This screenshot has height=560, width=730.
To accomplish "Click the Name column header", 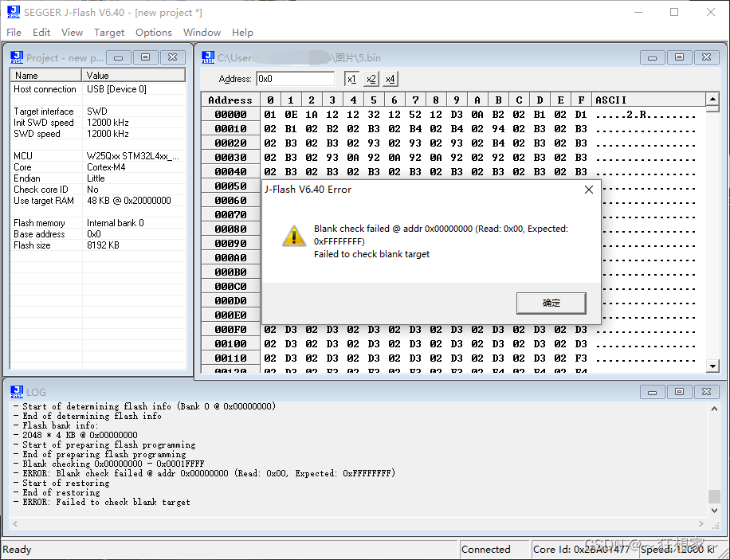I will [x=45, y=76].
